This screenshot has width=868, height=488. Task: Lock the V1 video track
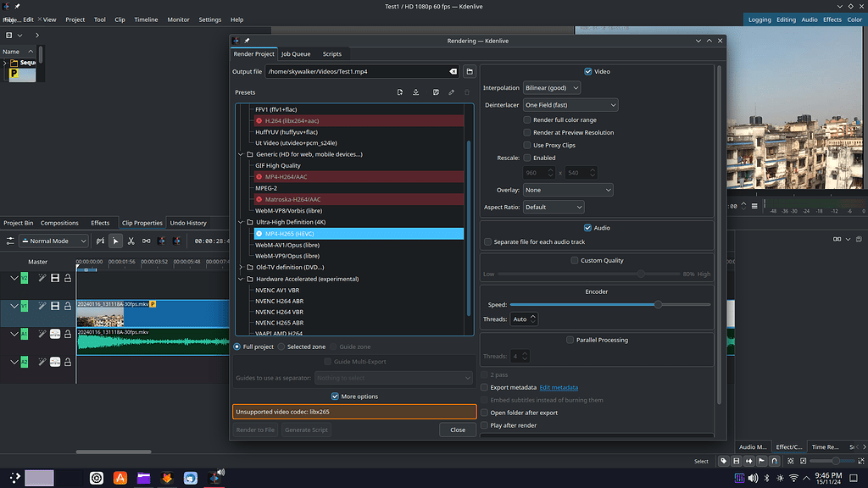tap(68, 306)
